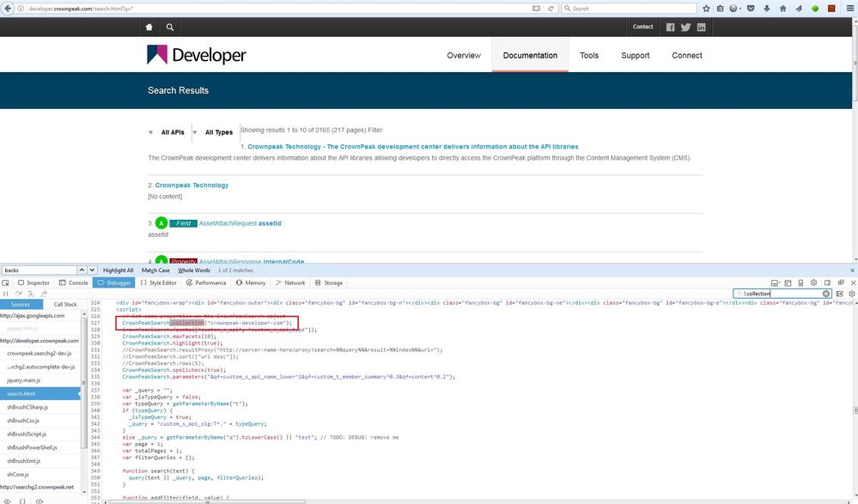Viewport: 858px width, 504px height.
Task: Click the browser Search box
Action: (x=629, y=9)
